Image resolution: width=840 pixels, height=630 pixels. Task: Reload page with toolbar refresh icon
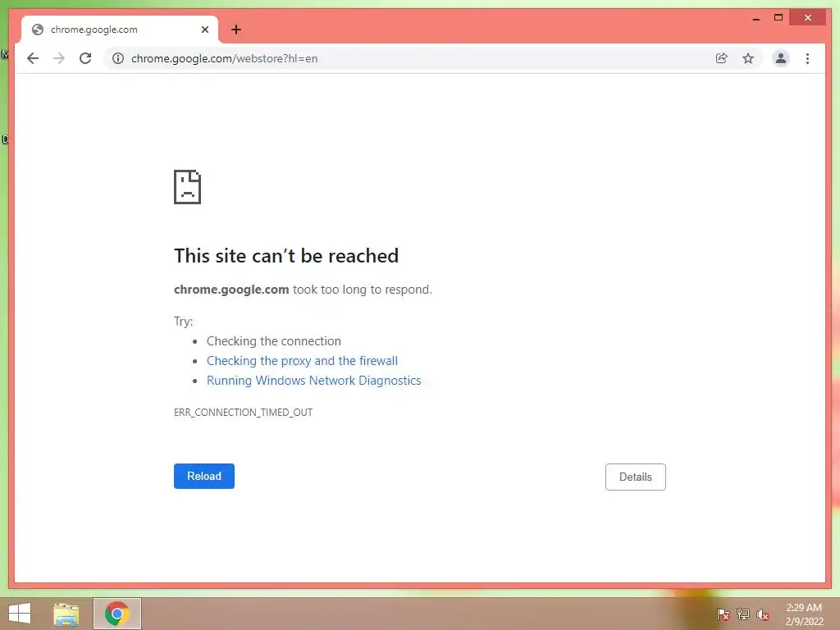85,58
